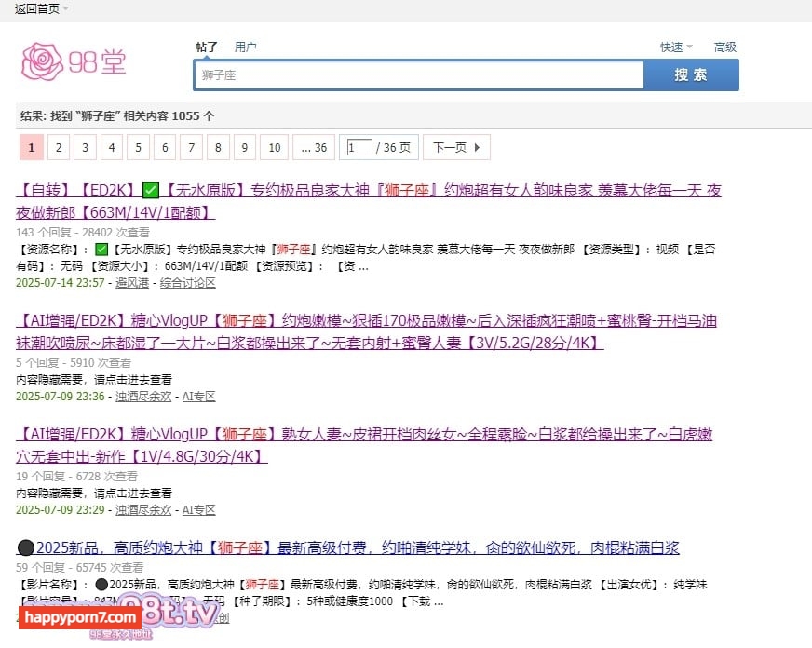Expand the arrow beside 返回首页
This screenshot has height=648, width=812.
65,8
